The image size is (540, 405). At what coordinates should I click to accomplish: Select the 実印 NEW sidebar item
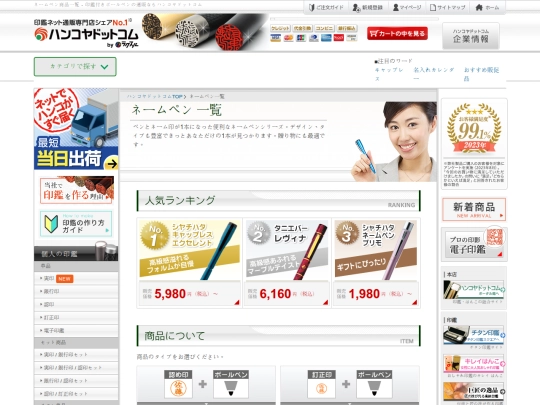tap(76, 279)
